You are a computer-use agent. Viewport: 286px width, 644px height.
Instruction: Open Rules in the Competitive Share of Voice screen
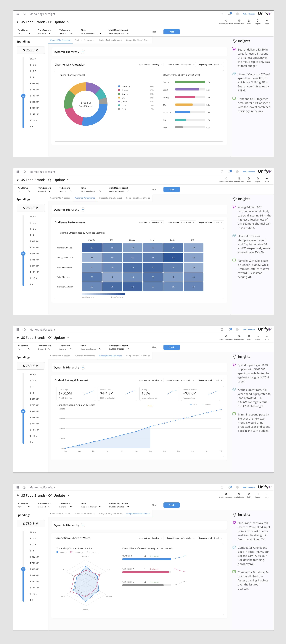coord(249,495)
